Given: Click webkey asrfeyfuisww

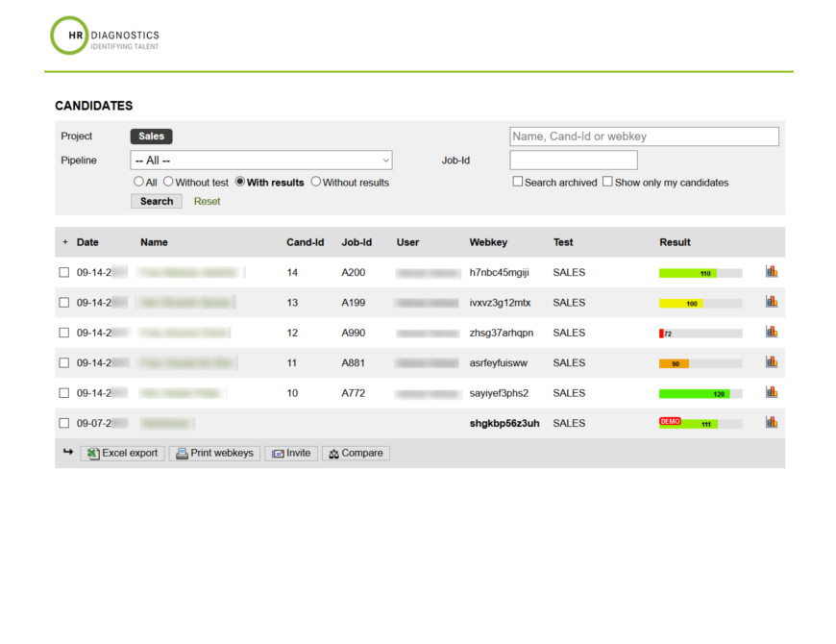Looking at the screenshot, I should (x=499, y=363).
